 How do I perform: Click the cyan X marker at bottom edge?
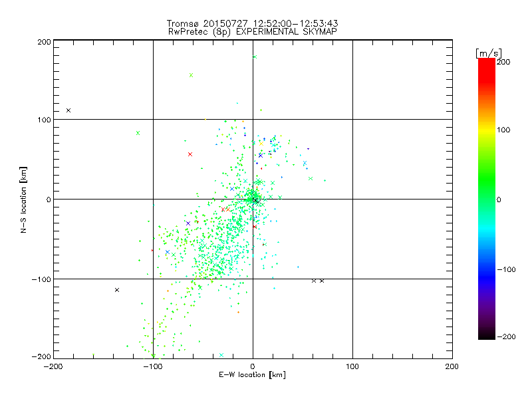[x=221, y=355]
